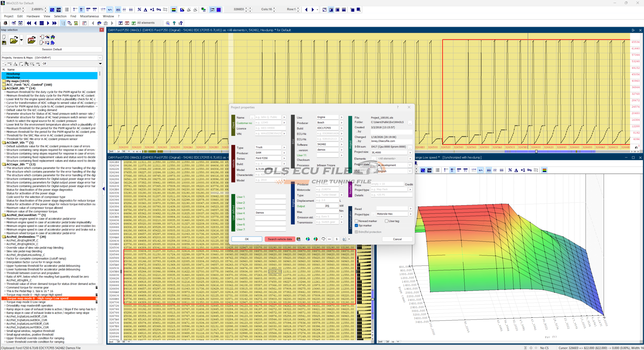Click the User 1 input field
This screenshot has width=644, height=350.
pos(270,197)
